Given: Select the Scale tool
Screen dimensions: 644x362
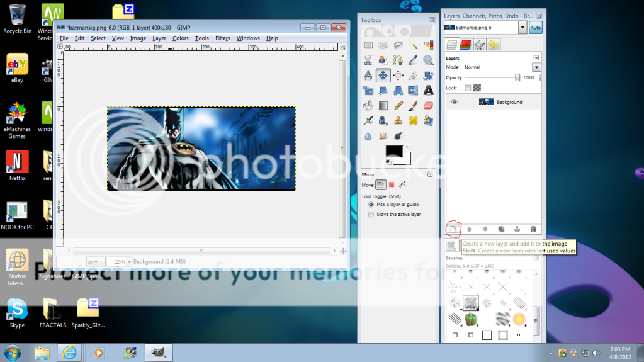Looking at the screenshot, I should [368, 91].
